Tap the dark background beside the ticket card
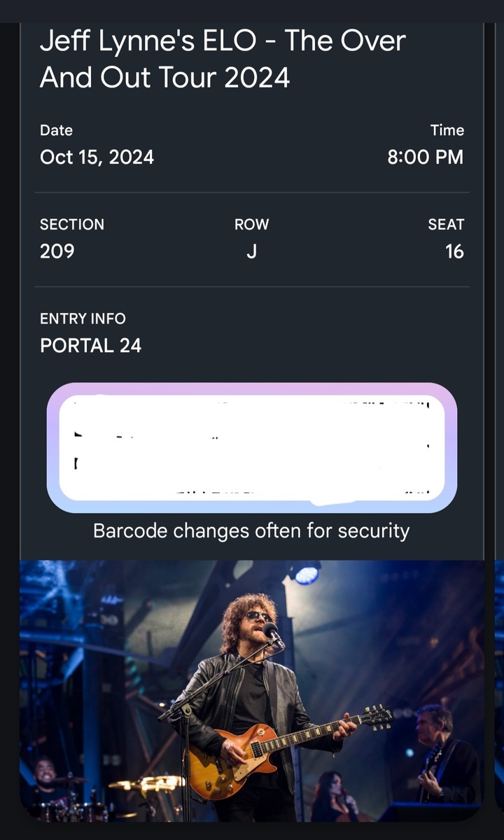The image size is (504, 840). 10,420
